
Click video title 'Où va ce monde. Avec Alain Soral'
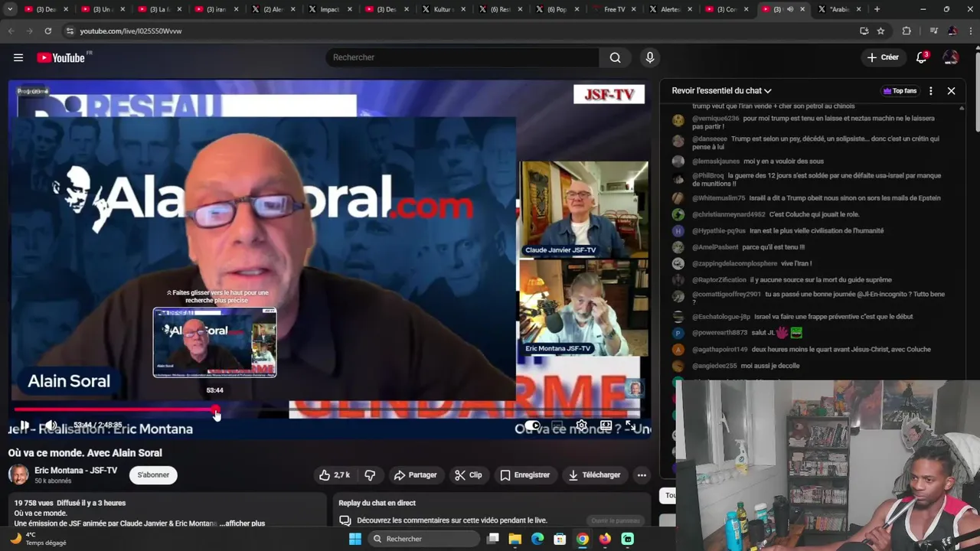[x=85, y=453]
